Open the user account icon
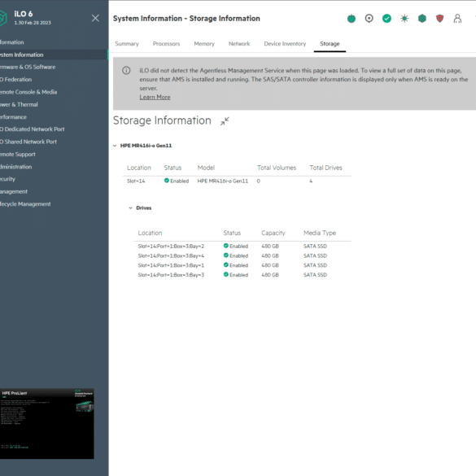Image resolution: width=476 pixels, height=476 pixels. 457,19
